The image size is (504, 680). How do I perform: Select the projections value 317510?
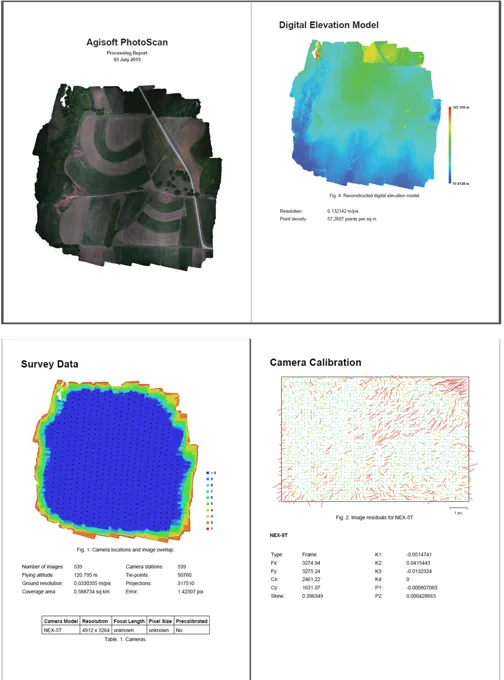186,583
